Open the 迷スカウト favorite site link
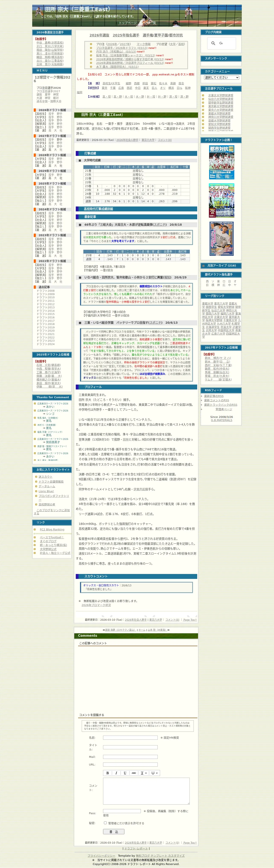274x868 pixels. (x=45, y=477)
